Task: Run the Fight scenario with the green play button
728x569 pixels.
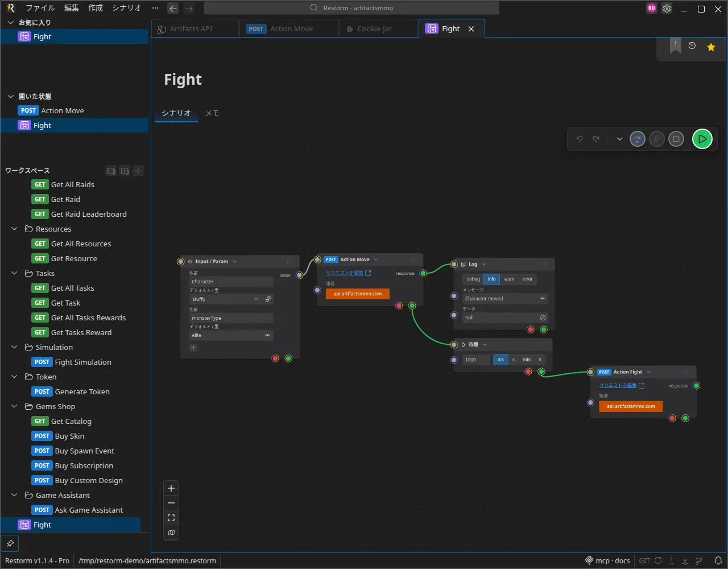Action: point(702,139)
